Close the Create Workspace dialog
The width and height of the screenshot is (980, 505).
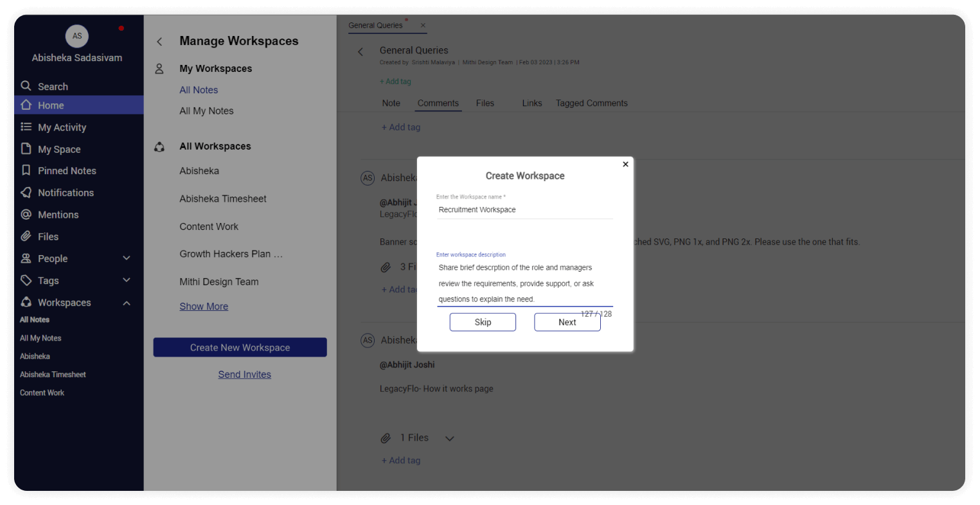click(x=625, y=164)
